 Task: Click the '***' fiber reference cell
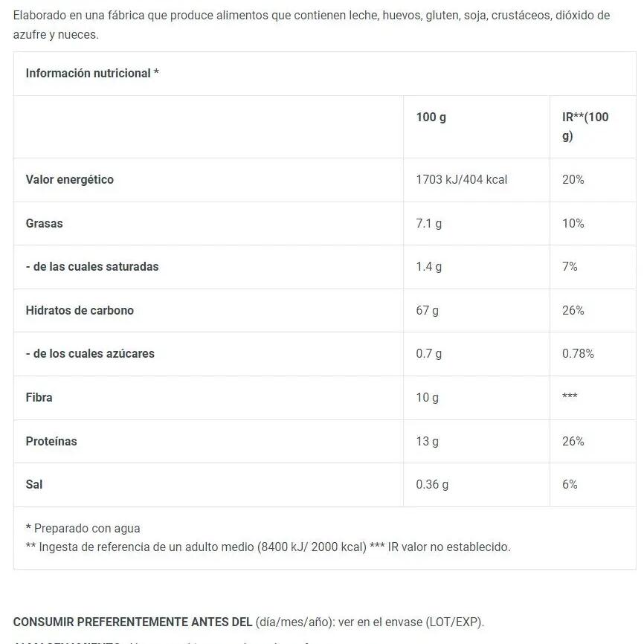(x=570, y=397)
